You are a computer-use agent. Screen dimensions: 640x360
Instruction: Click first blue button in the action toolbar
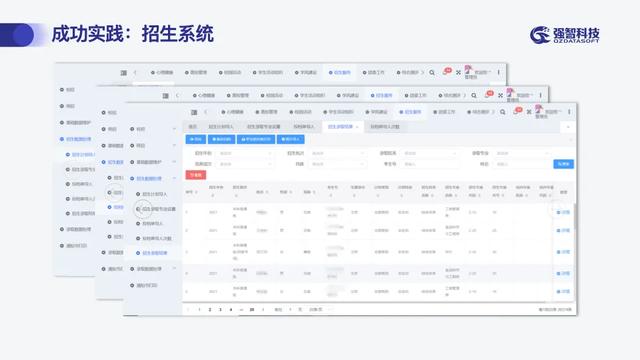click(196, 140)
